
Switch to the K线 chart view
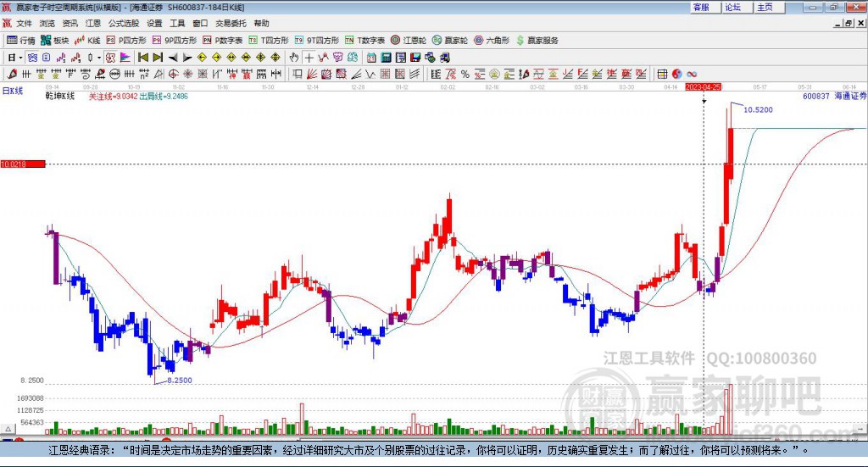(x=87, y=41)
